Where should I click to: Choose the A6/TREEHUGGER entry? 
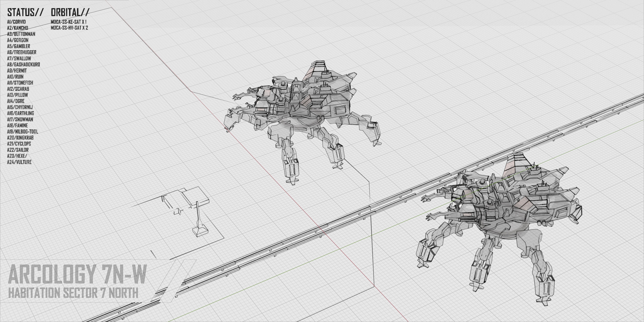point(21,52)
